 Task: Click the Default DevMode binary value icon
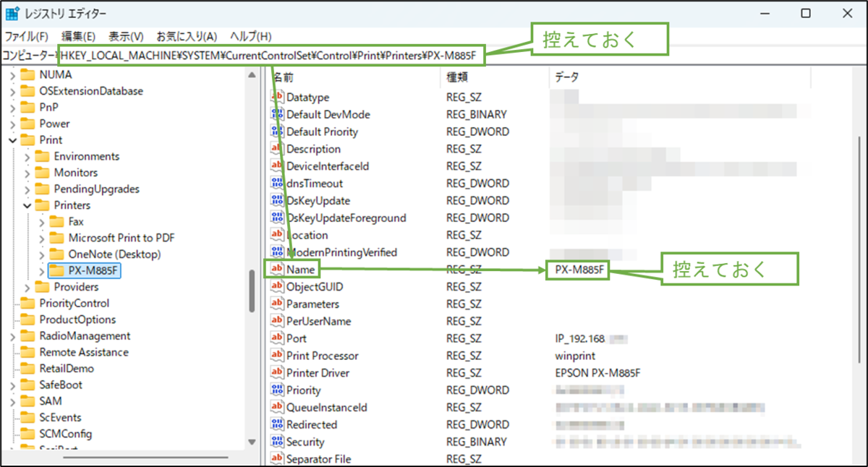point(277,114)
